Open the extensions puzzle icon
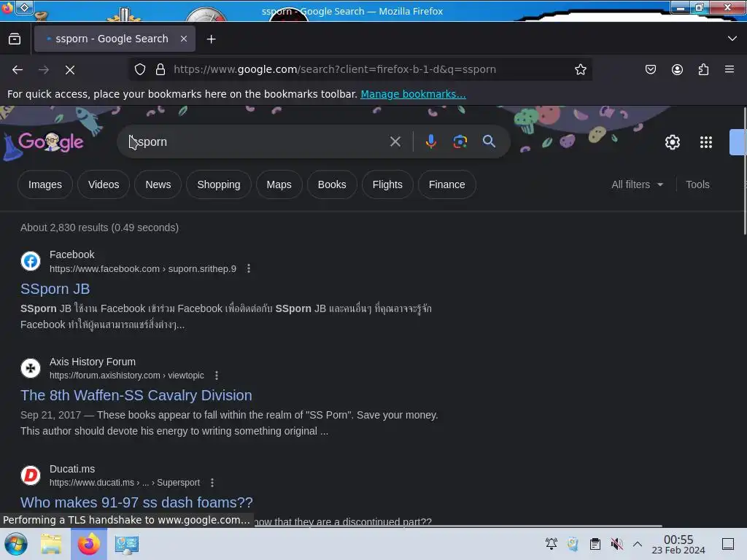747x560 pixels. tap(703, 69)
